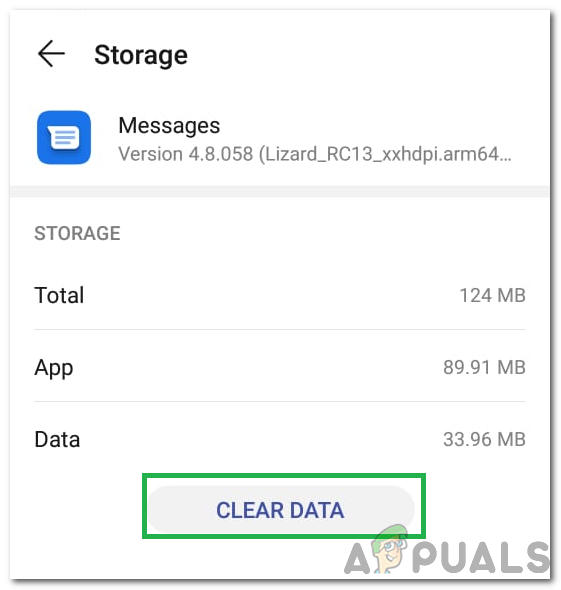Tap the Version 4.8.058 text line
Image resolution: width=561 pixels, height=590 pixels.
pos(315,154)
